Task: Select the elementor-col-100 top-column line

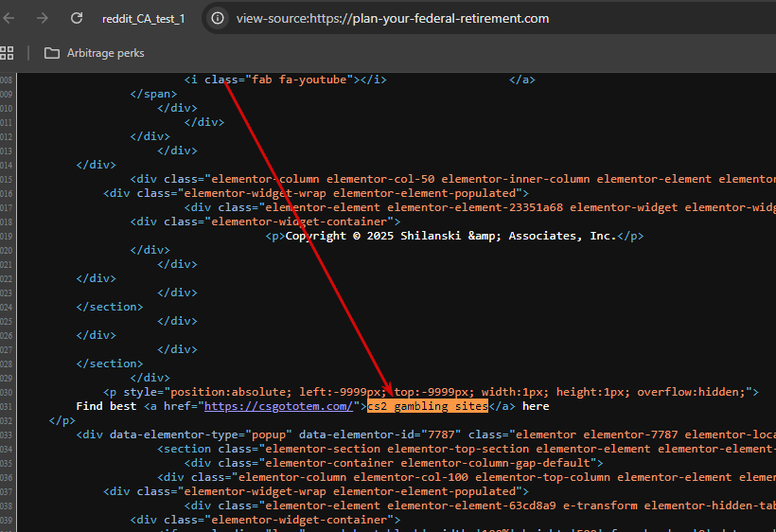Action: click(467, 477)
